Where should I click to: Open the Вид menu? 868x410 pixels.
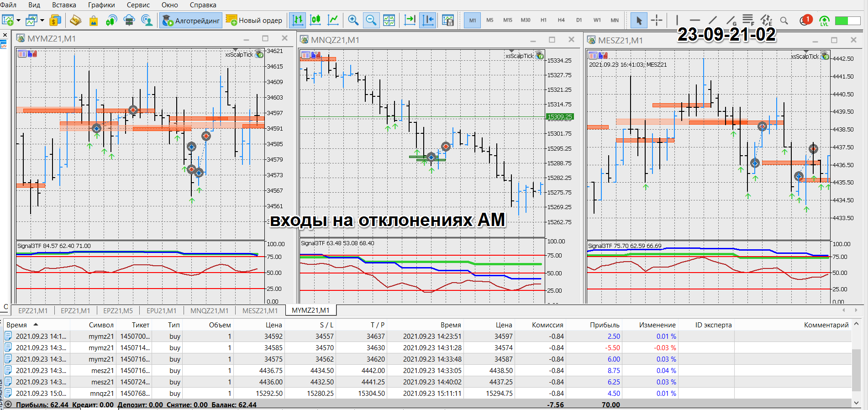34,5
